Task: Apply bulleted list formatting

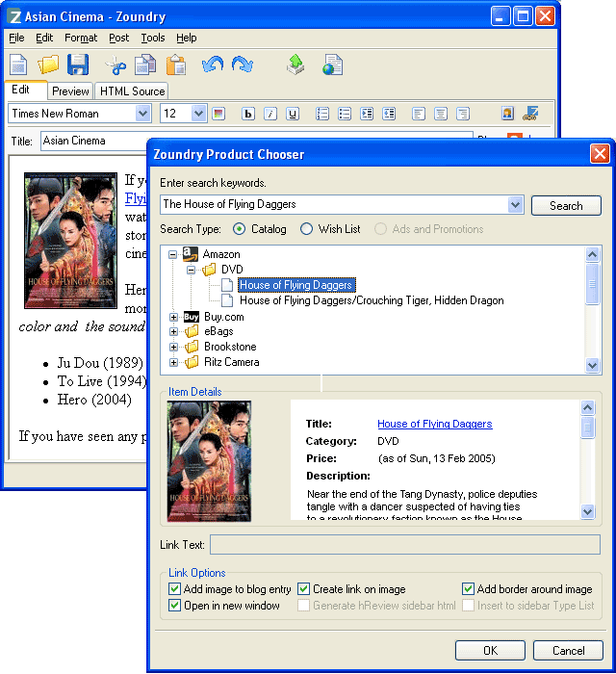Action: (x=345, y=114)
